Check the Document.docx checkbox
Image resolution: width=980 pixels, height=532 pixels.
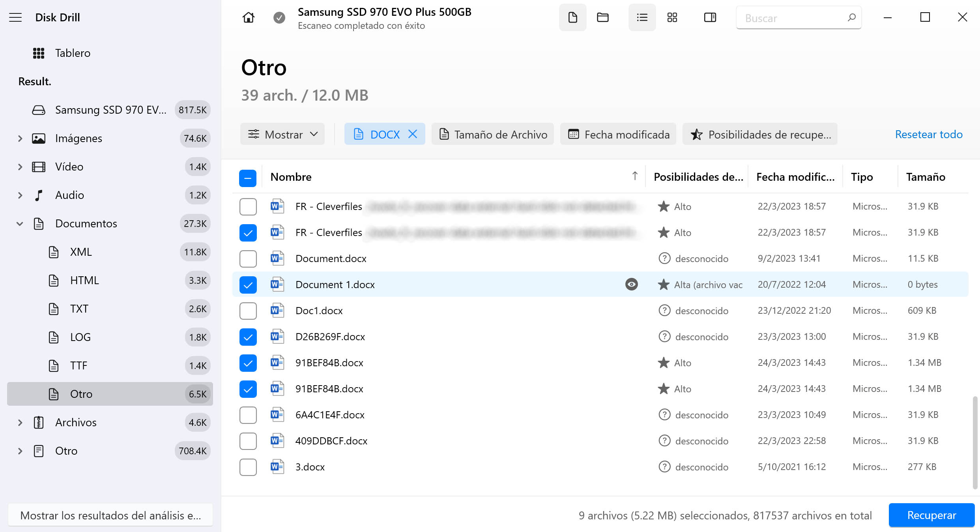click(248, 259)
